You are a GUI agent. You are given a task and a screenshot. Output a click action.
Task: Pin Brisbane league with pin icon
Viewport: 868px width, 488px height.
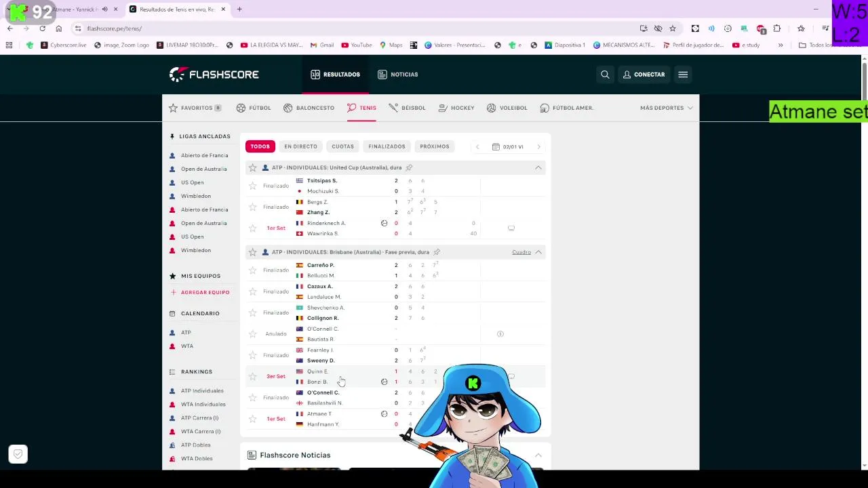point(437,252)
